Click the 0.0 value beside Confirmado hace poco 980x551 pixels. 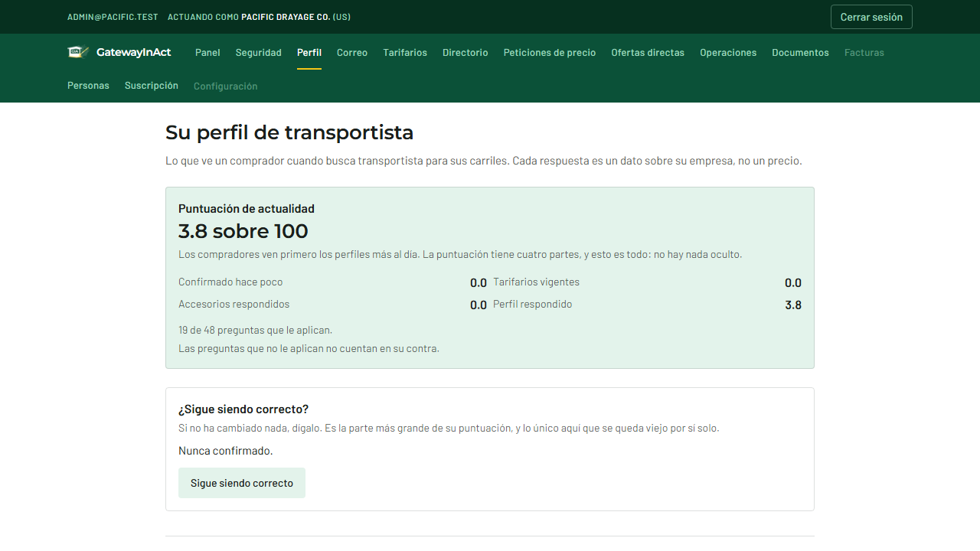[x=479, y=283]
